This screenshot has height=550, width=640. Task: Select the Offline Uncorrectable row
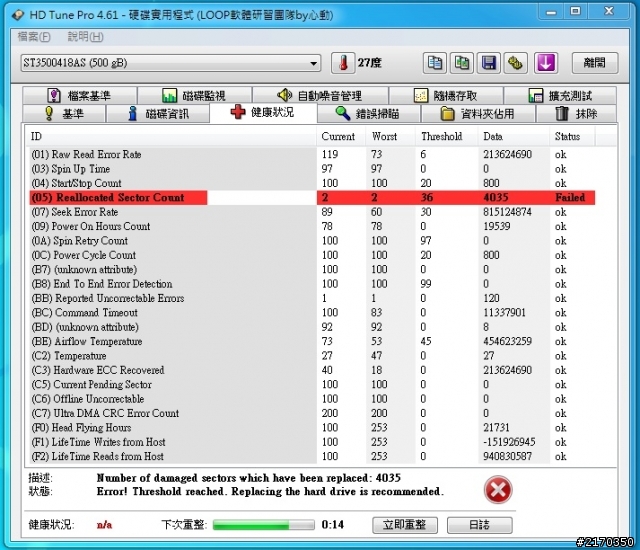click(x=312, y=399)
